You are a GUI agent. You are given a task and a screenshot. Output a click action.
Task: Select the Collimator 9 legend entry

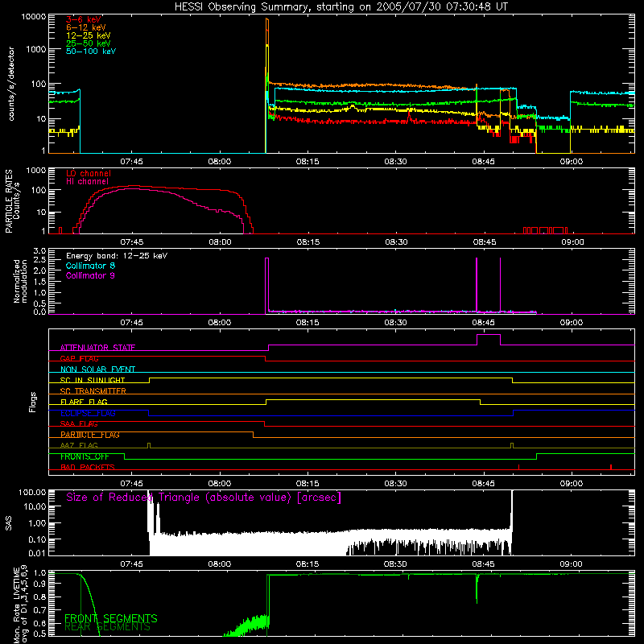90,275
